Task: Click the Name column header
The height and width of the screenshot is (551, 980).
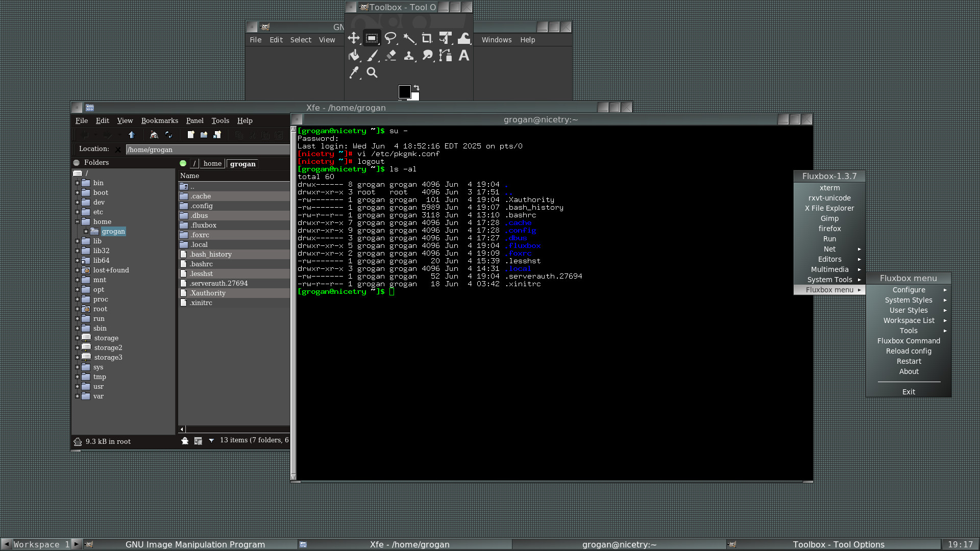Action: (x=234, y=176)
